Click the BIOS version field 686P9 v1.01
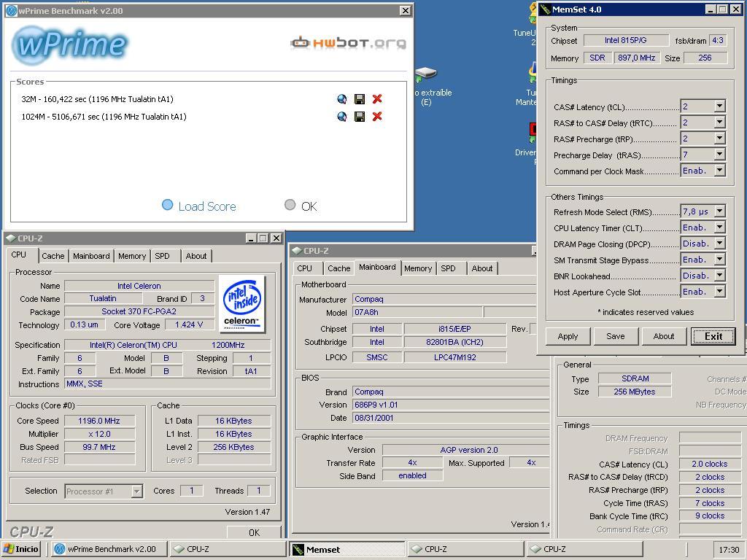Image resolution: width=747 pixels, height=560 pixels. click(451, 405)
